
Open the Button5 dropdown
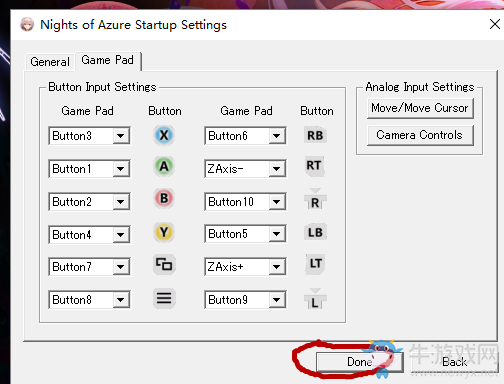pyautogui.click(x=276, y=234)
